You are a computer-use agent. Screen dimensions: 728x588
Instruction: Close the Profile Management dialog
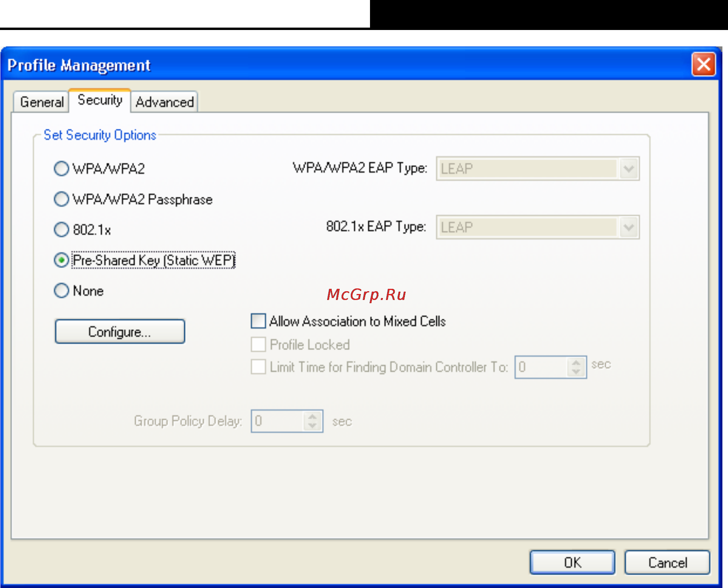tap(704, 64)
